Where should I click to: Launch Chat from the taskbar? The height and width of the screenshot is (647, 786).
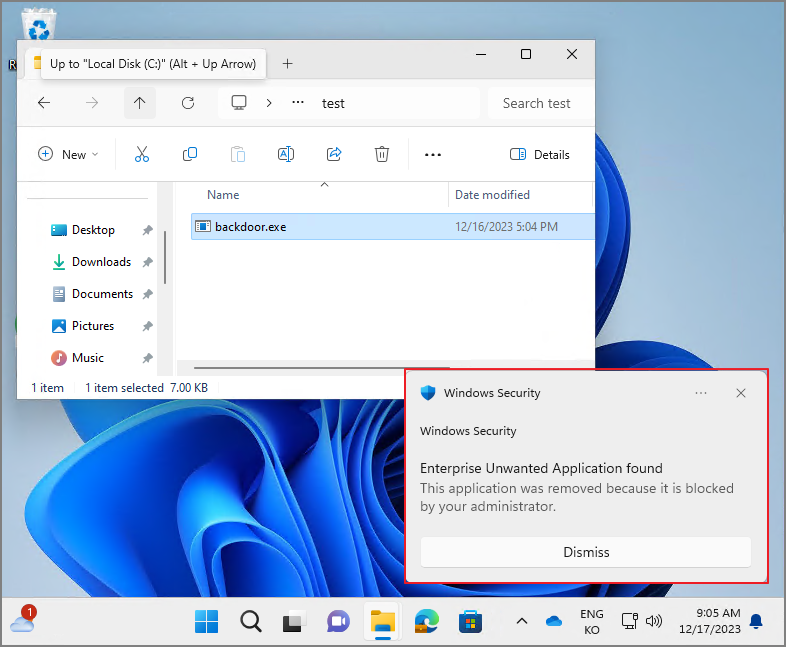(x=338, y=621)
